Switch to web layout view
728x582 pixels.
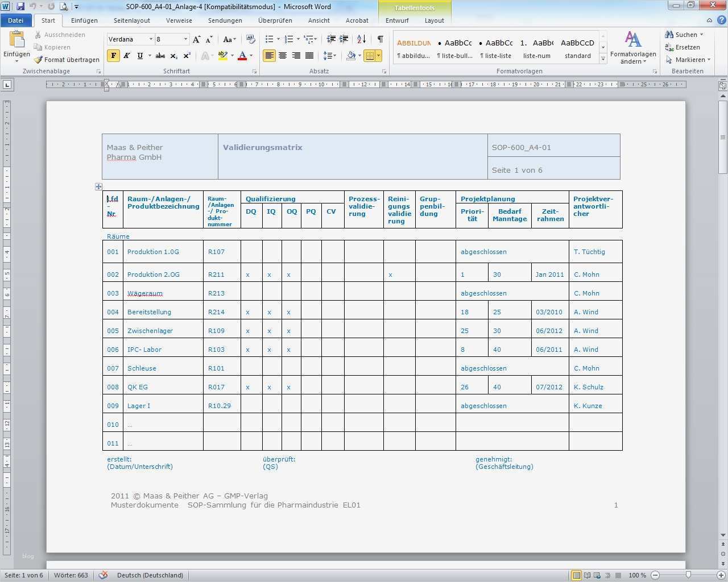pos(597,575)
